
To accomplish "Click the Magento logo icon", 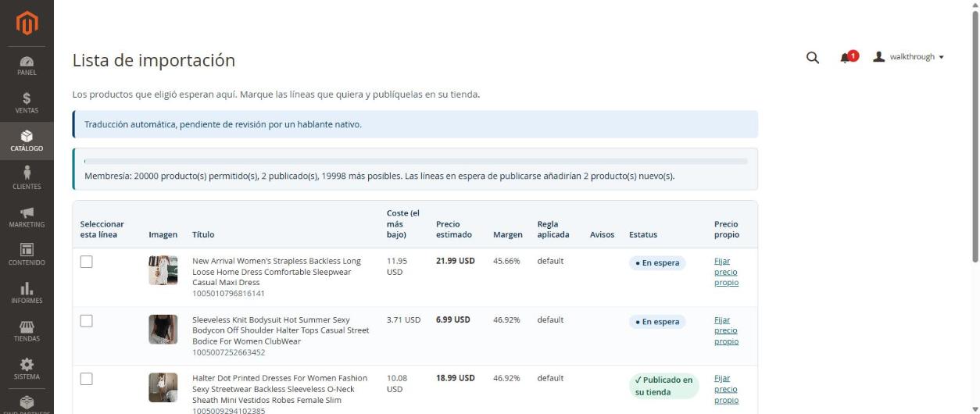I will coord(27,23).
